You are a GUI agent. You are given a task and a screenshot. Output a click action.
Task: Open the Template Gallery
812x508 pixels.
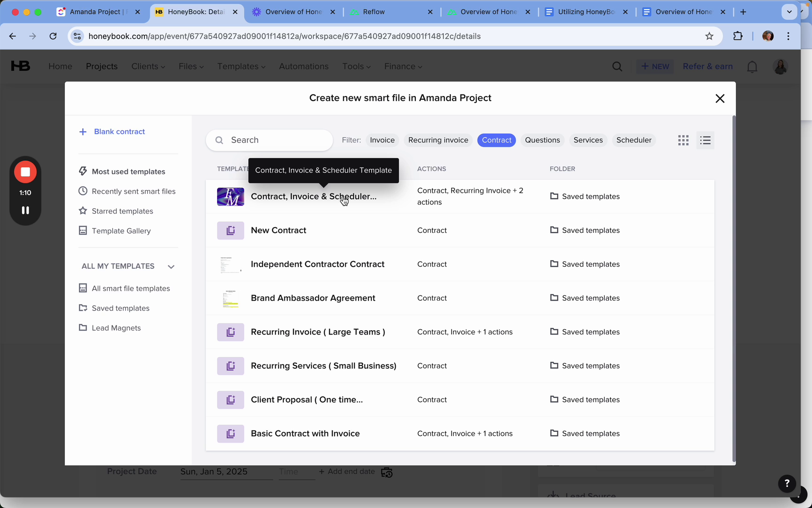(115, 231)
